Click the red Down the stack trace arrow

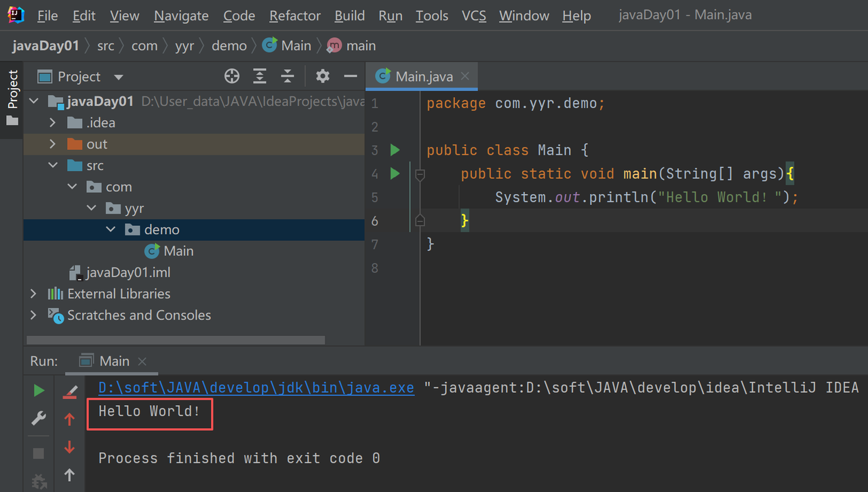pos(69,447)
